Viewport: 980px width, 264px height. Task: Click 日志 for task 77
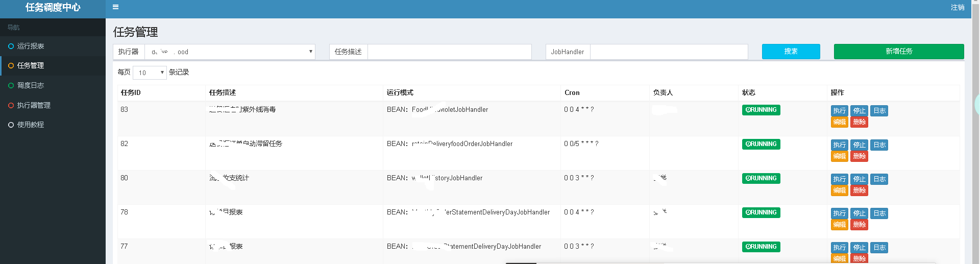879,248
